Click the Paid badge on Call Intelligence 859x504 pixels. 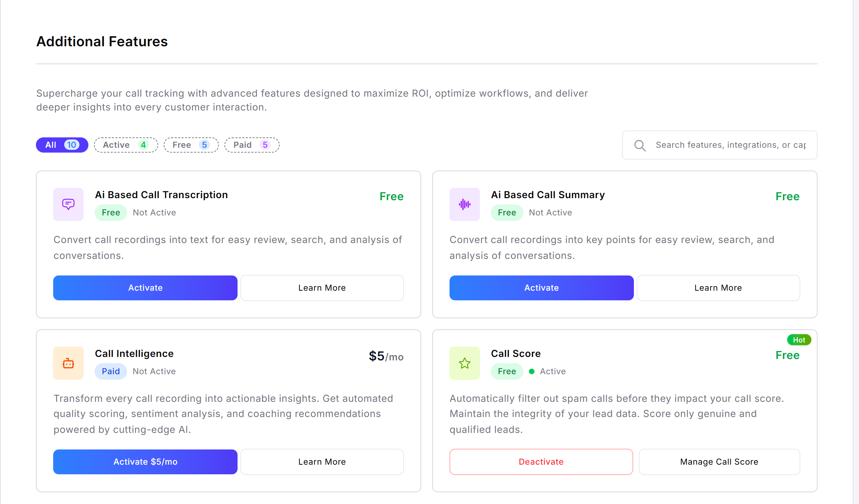point(110,371)
